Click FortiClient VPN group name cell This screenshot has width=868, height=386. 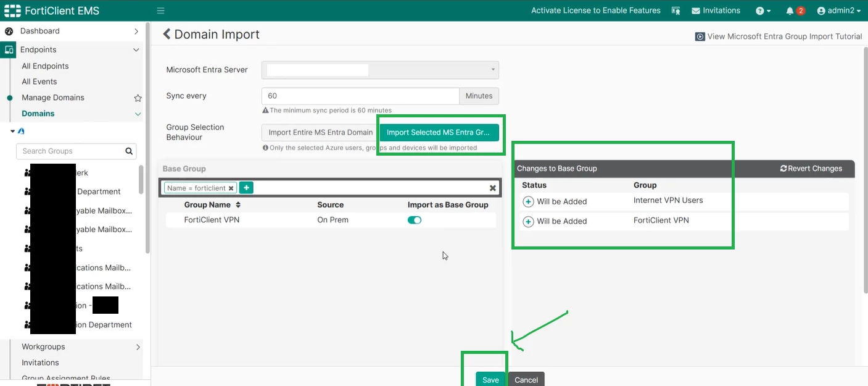coord(212,220)
